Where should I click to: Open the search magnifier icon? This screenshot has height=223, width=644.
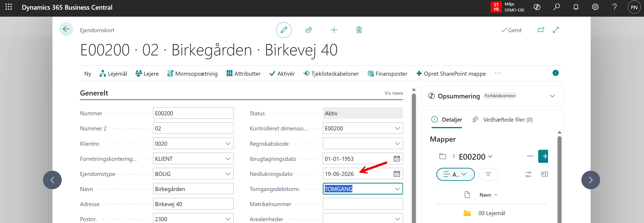click(x=556, y=7)
